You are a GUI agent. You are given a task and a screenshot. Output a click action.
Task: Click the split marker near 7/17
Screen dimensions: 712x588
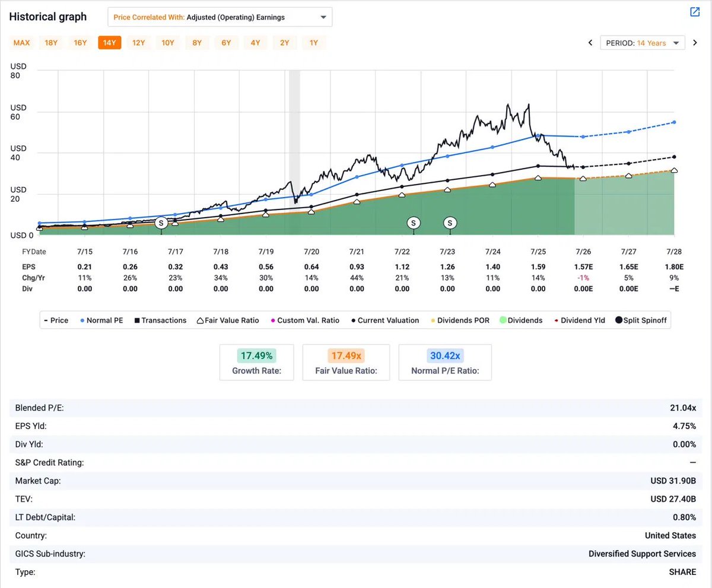161,223
